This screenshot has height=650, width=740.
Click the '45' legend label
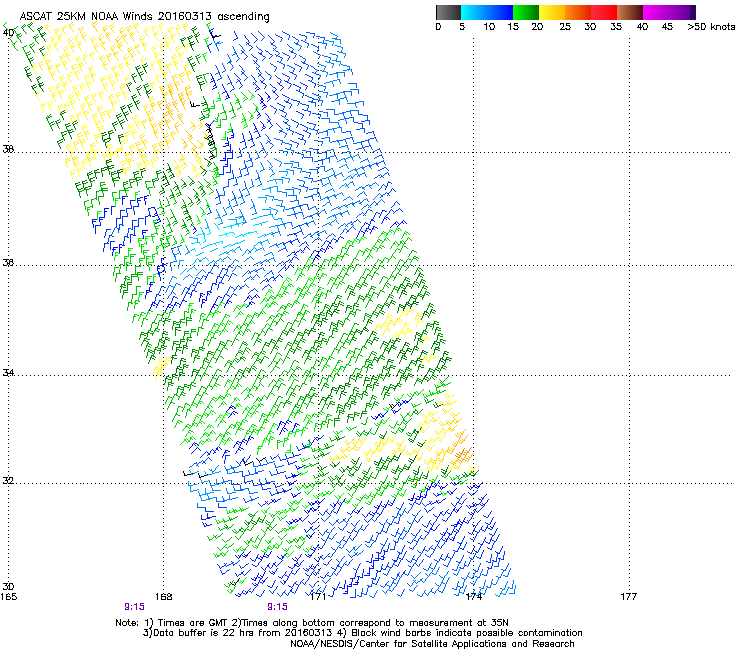[667, 27]
